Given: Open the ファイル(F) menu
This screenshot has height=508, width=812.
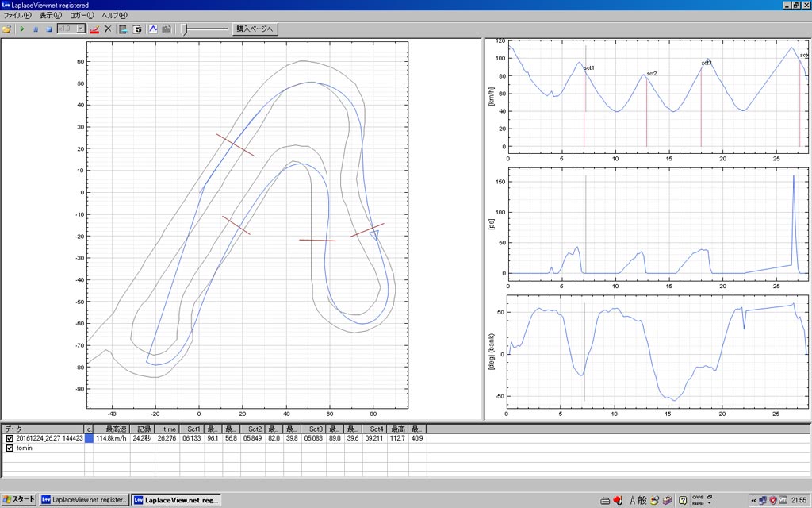Looking at the screenshot, I should click(17, 16).
